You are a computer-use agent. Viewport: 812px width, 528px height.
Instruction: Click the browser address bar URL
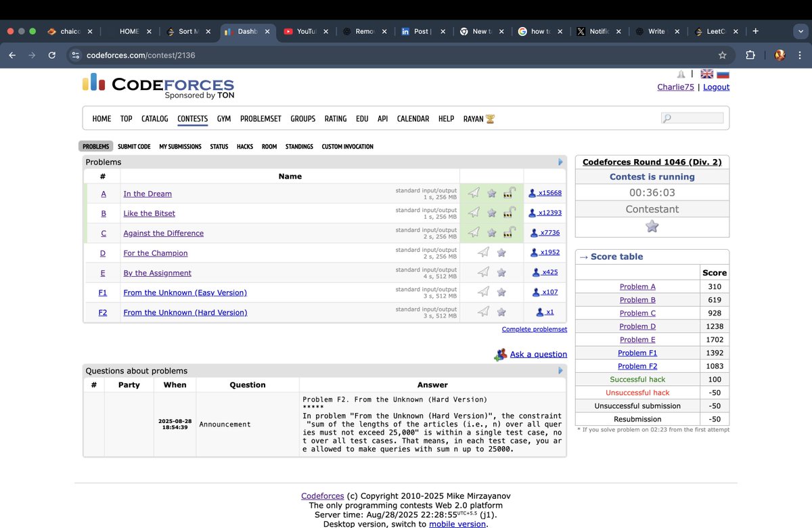coord(141,55)
